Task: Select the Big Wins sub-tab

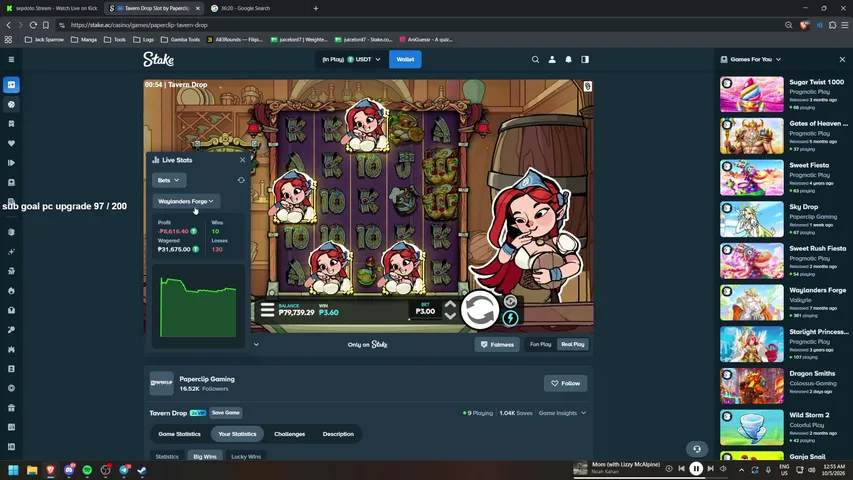Action: tap(205, 457)
